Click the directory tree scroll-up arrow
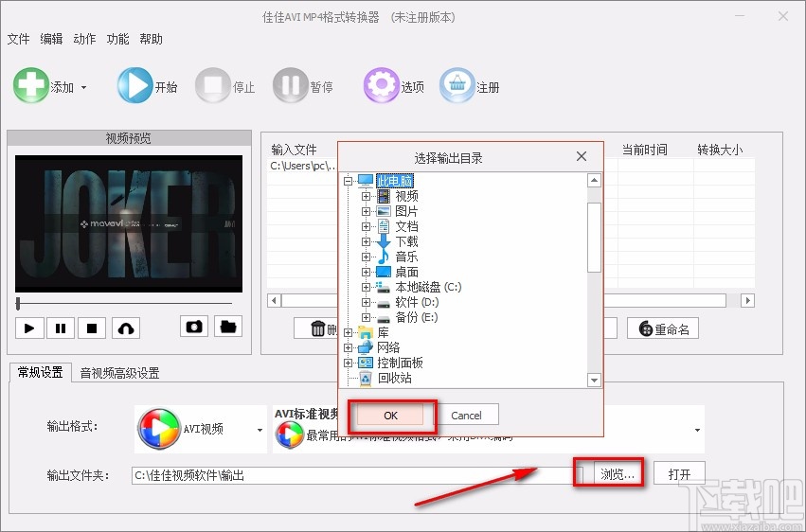This screenshot has height=532, width=806. 594,180
